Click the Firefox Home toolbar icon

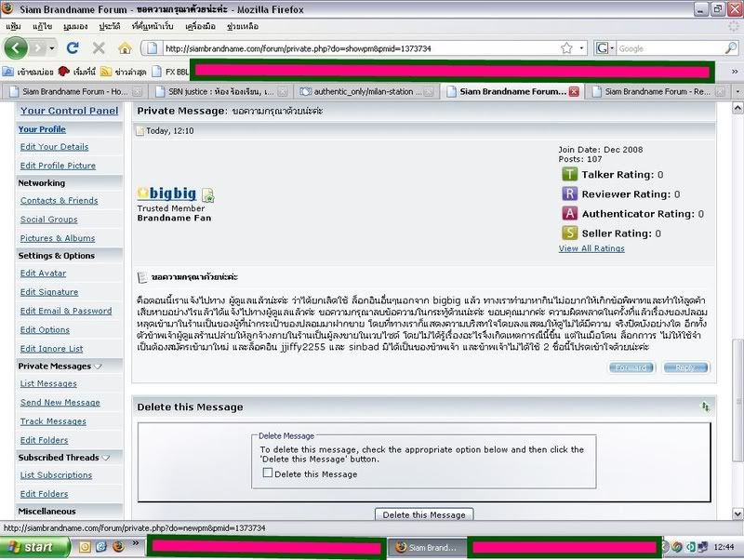pos(125,47)
